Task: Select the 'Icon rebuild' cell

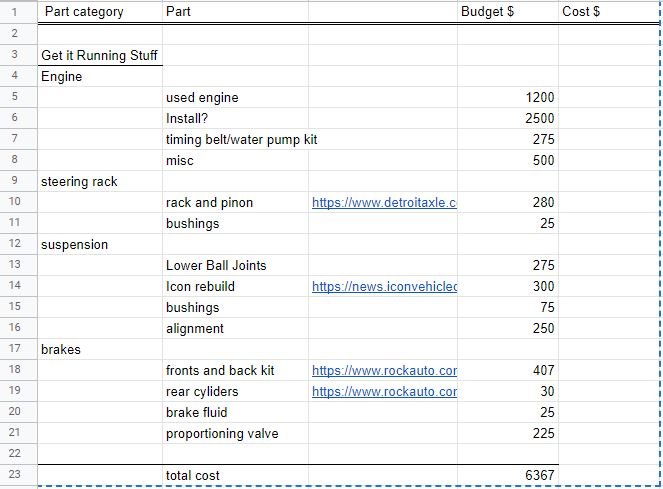Action: [x=236, y=286]
